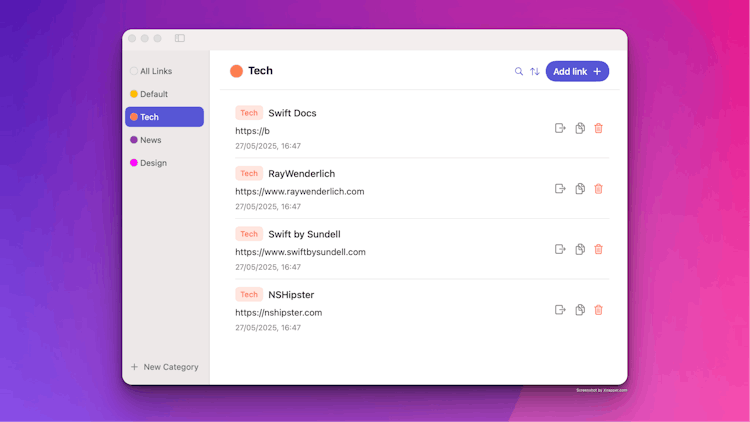
Task: Delete the NSHipster entry
Action: [598, 310]
